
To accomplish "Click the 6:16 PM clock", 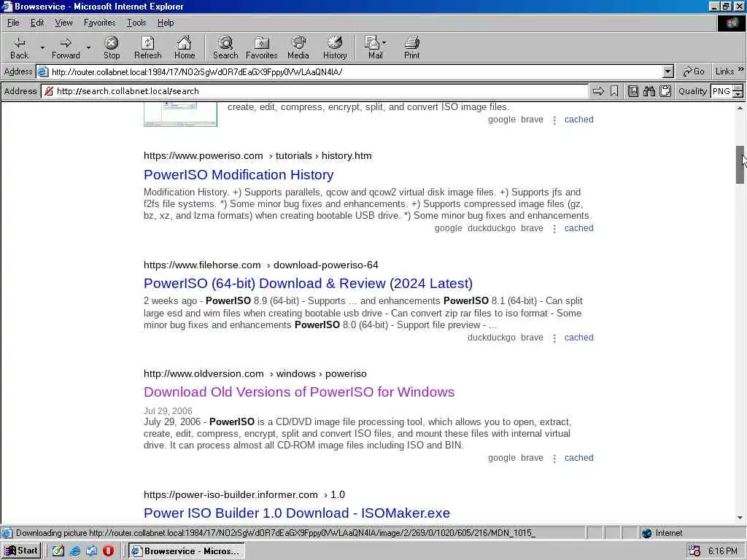I will coord(723,551).
